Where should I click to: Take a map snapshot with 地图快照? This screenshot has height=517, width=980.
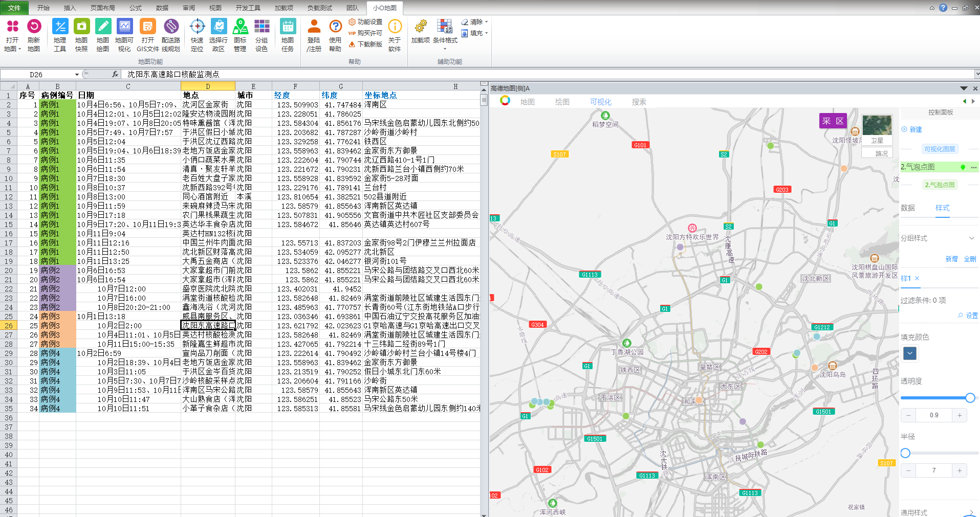(x=81, y=35)
